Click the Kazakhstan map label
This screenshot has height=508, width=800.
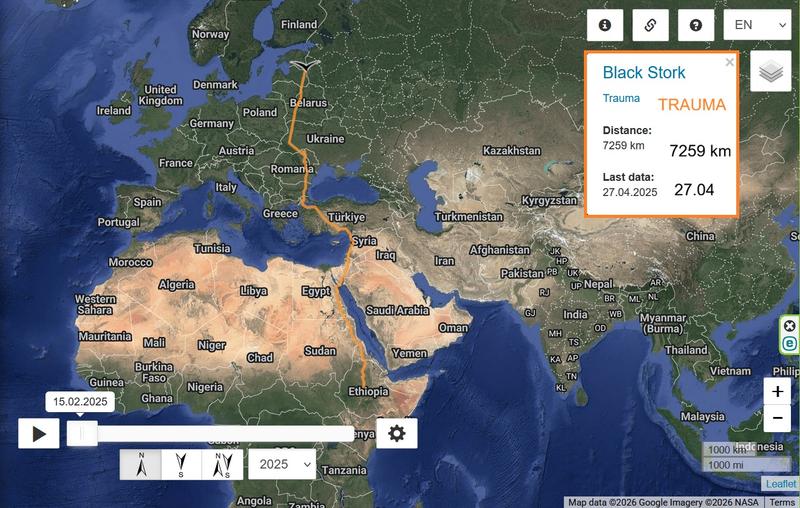click(x=512, y=150)
